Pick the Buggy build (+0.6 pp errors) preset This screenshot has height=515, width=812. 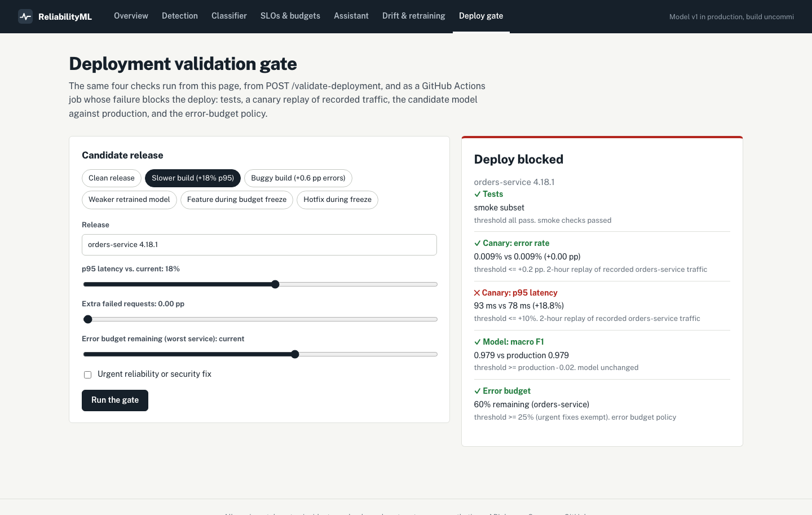(298, 178)
